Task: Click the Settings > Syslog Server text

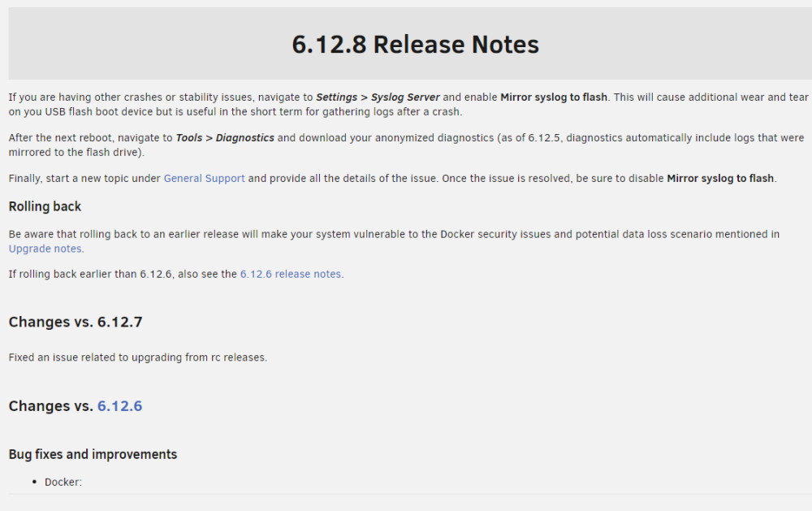Action: tap(378, 97)
